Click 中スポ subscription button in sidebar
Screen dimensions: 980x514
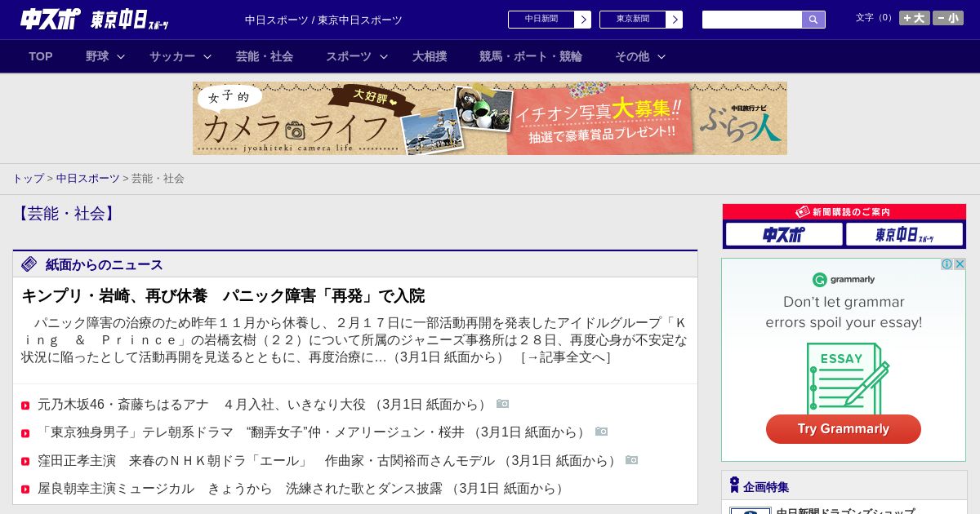tap(784, 234)
